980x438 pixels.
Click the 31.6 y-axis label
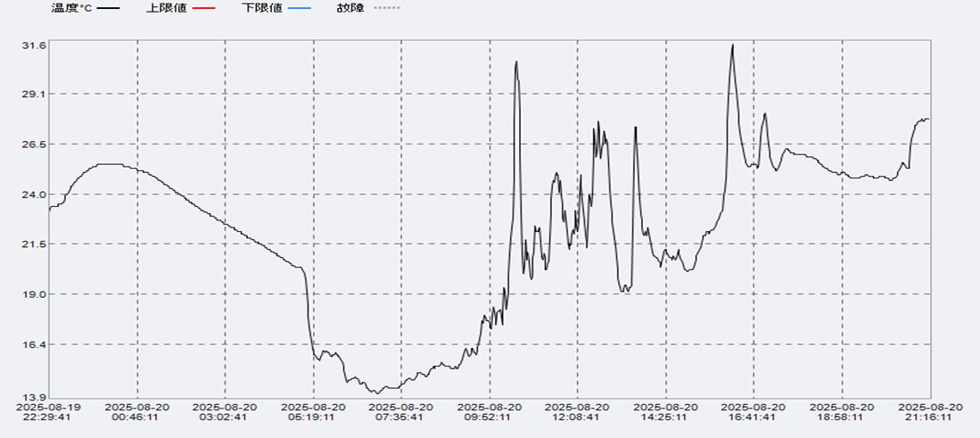click(34, 45)
